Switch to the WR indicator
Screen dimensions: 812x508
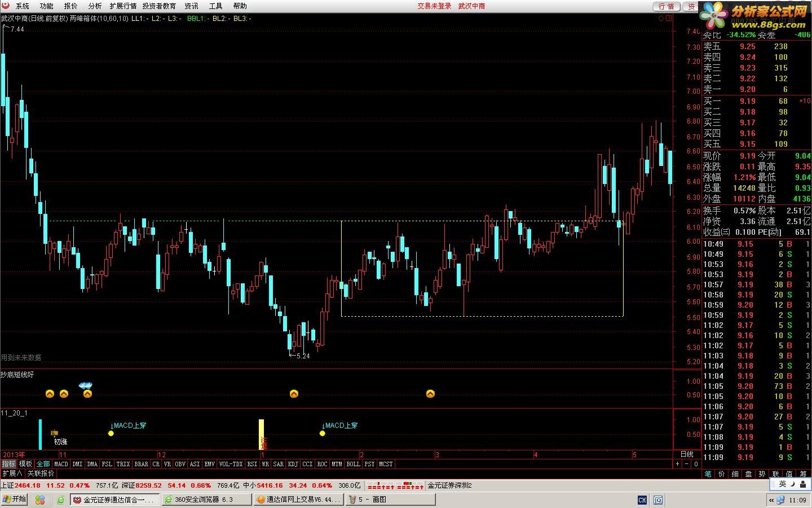click(x=266, y=464)
